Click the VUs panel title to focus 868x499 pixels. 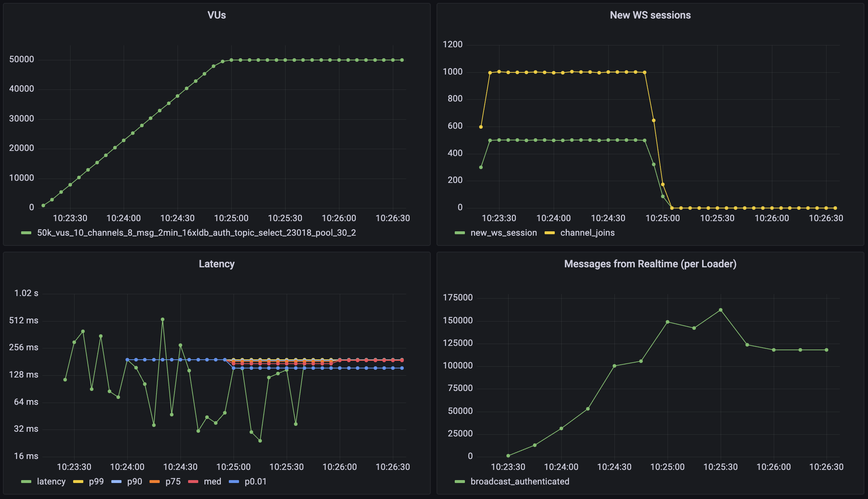tap(218, 13)
